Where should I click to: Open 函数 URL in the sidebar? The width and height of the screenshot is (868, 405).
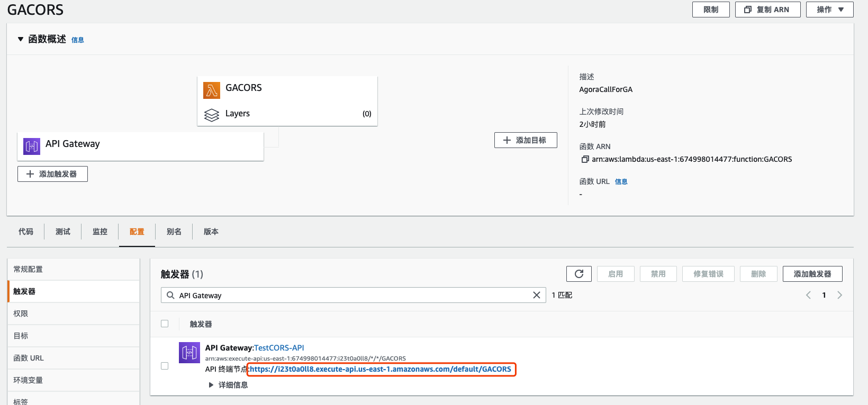(74, 358)
